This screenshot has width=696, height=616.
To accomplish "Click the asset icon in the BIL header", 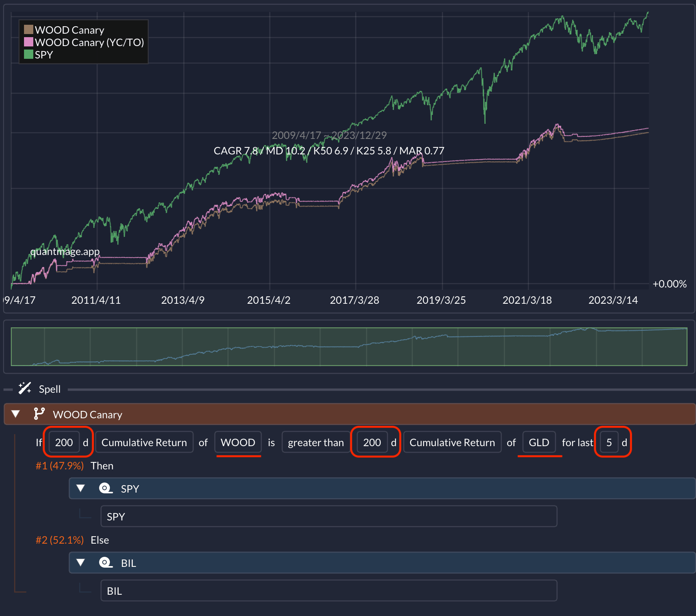I will click(106, 563).
